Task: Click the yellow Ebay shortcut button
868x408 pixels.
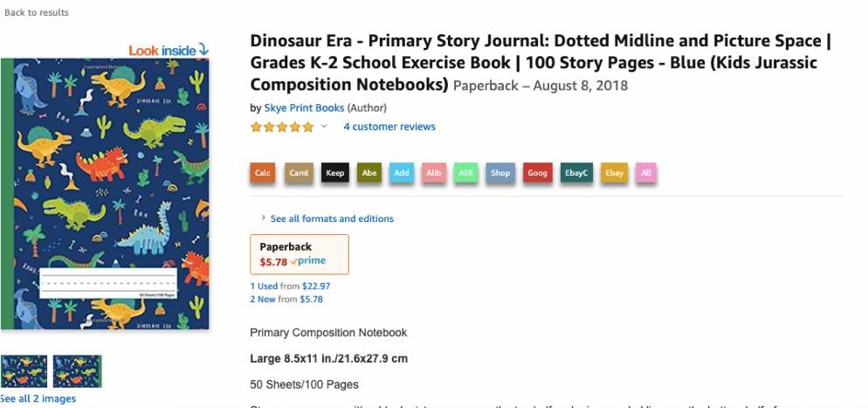Action: click(x=615, y=173)
